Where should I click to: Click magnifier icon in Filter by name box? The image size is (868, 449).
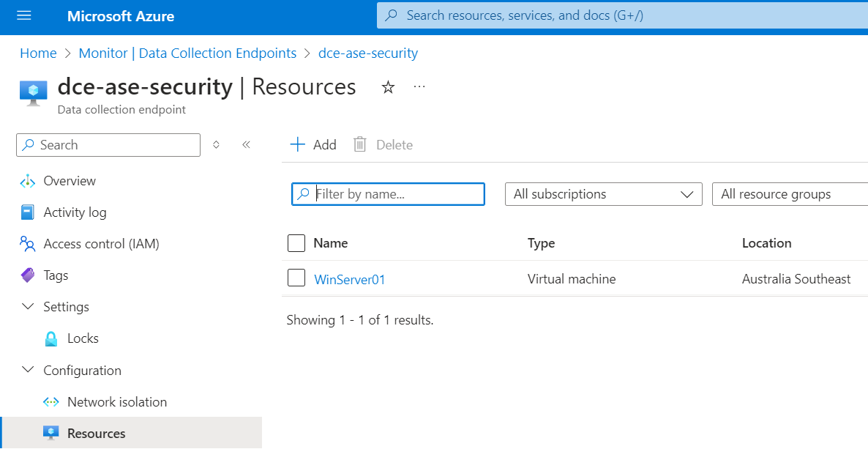(x=303, y=194)
